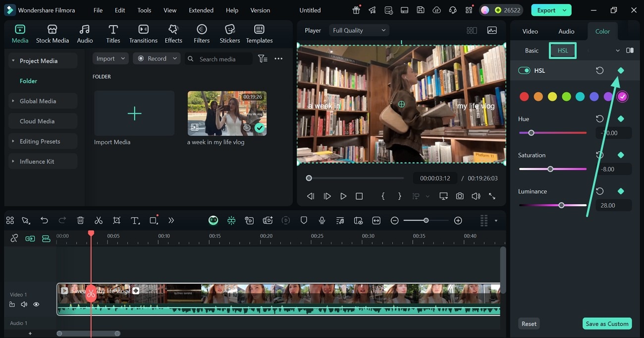Select the red color swatch in HSL
The image size is (644, 338).
pos(524,97)
